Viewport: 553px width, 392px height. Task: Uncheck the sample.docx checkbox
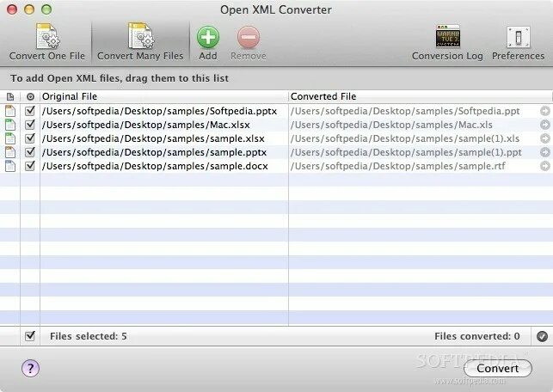point(30,166)
